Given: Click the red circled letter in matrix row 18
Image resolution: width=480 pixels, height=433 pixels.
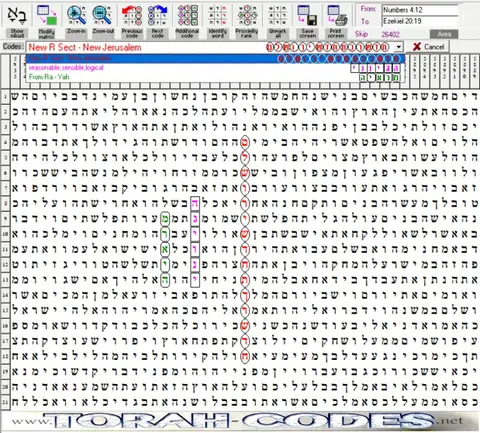Looking at the screenshot, I should click(245, 356).
